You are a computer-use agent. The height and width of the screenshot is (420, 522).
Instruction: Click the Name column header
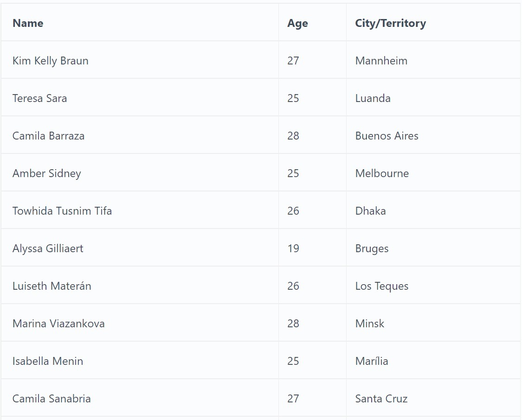[28, 23]
